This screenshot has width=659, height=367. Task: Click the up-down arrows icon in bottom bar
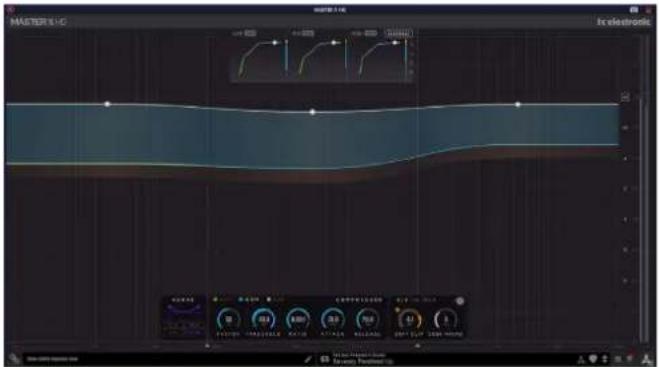(605, 359)
